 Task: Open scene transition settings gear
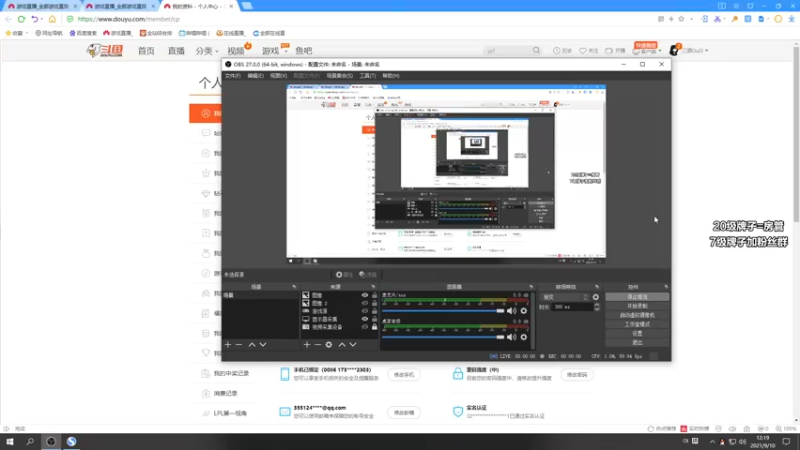[x=595, y=297]
